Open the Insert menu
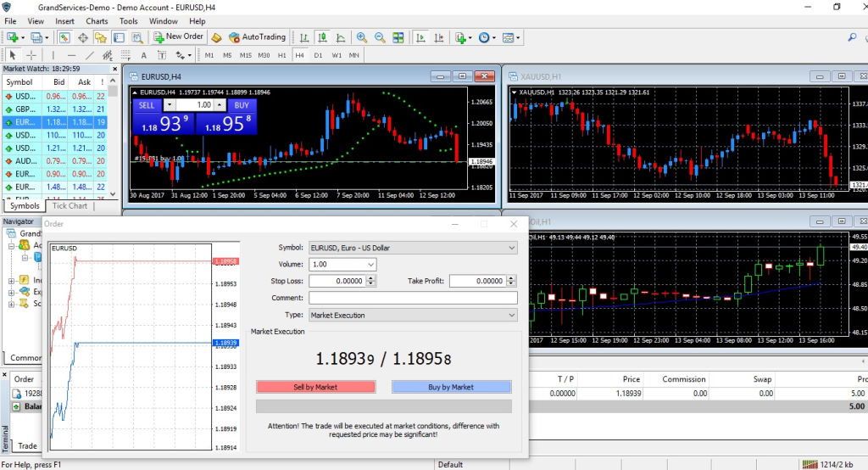This screenshot has width=868, height=470. (x=64, y=21)
